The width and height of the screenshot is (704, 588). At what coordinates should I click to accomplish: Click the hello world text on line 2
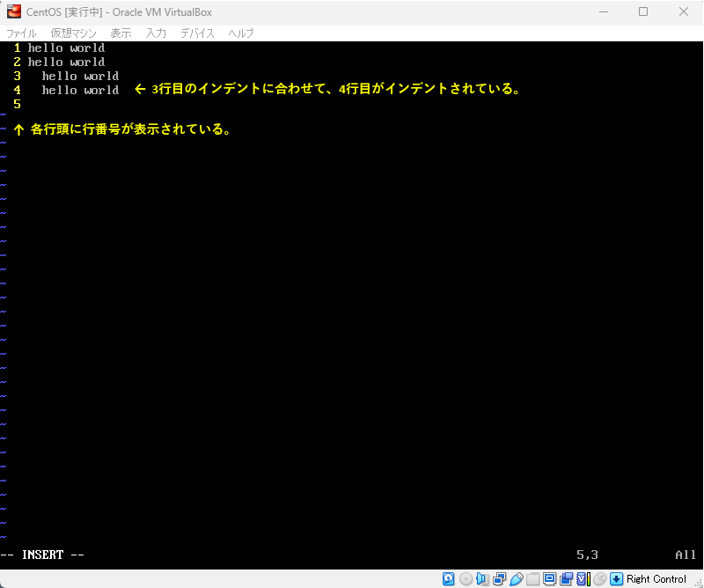pos(67,62)
